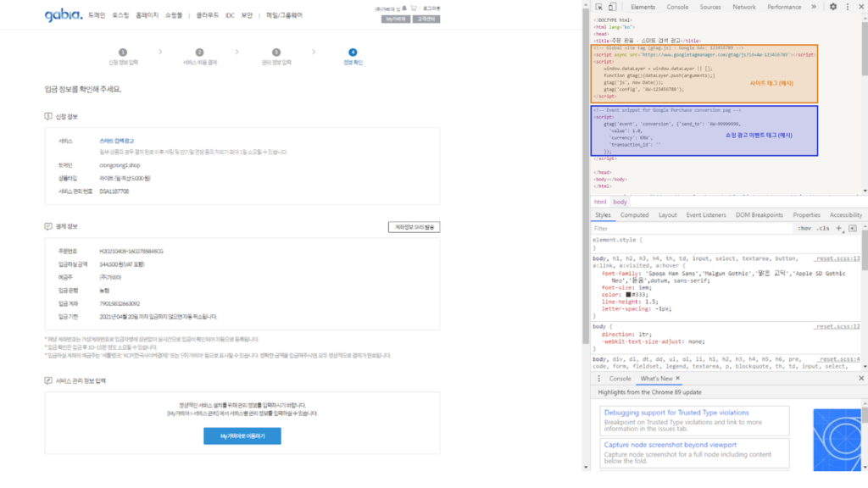Click the 스마트 검색 광고 service link
This screenshot has width=868, height=488.
[x=117, y=141]
